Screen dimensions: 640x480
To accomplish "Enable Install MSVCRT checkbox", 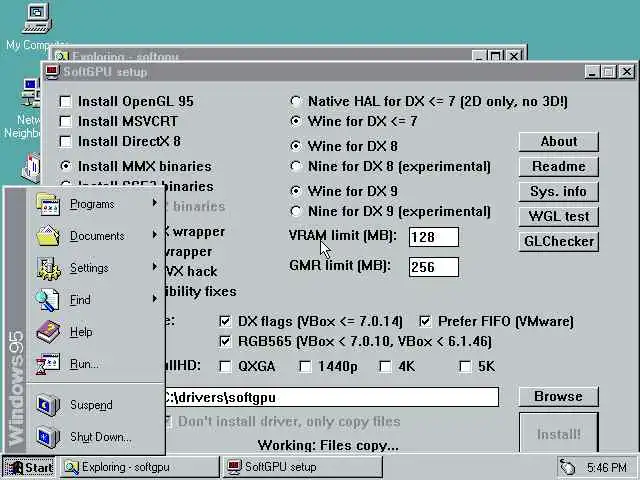I will point(65,121).
